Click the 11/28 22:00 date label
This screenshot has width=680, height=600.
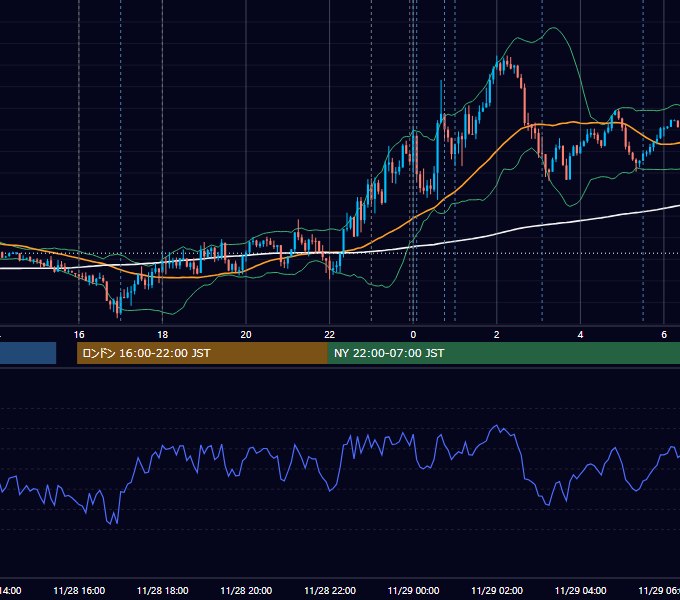point(330,591)
